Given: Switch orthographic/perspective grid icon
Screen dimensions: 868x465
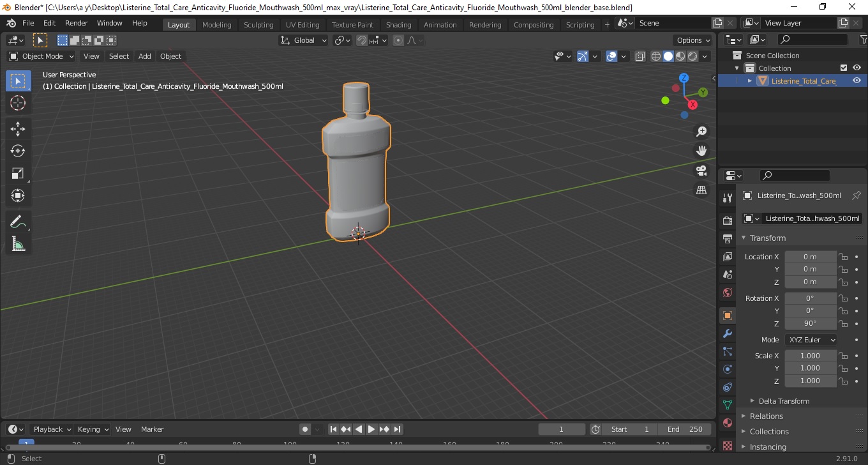Looking at the screenshot, I should [x=701, y=190].
